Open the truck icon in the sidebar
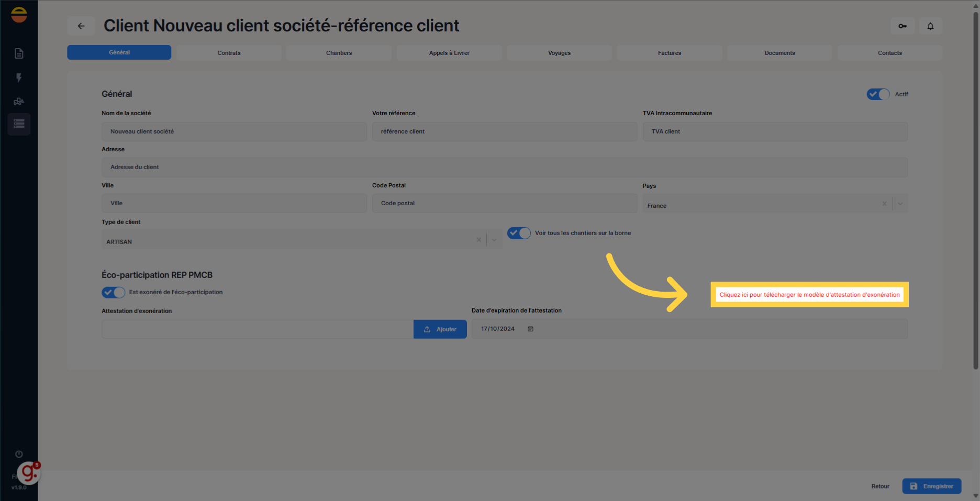980x501 pixels. (x=19, y=102)
